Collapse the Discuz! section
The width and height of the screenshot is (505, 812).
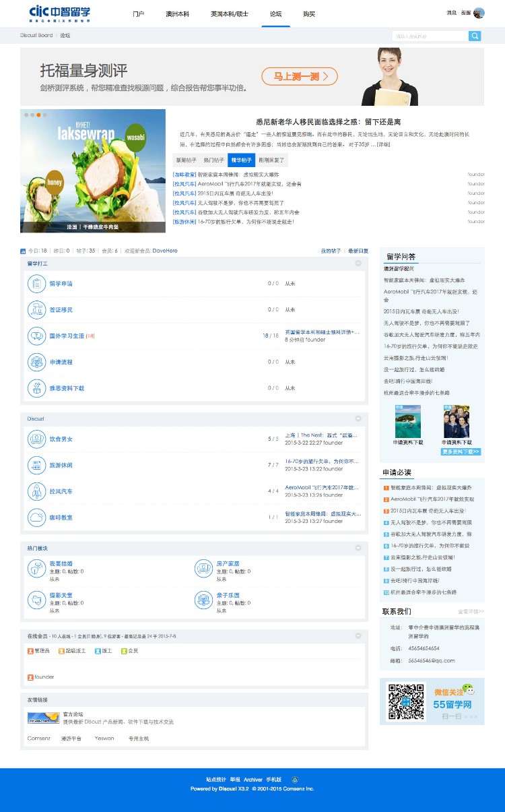(x=358, y=418)
